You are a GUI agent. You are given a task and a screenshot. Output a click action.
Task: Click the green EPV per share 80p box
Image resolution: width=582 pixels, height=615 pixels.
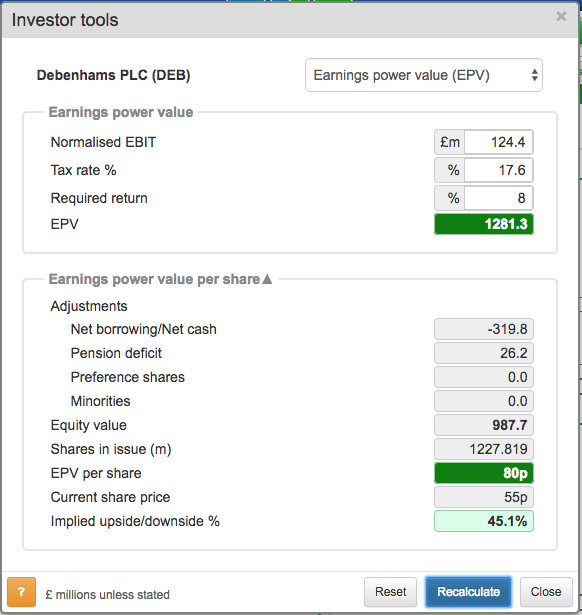[484, 473]
